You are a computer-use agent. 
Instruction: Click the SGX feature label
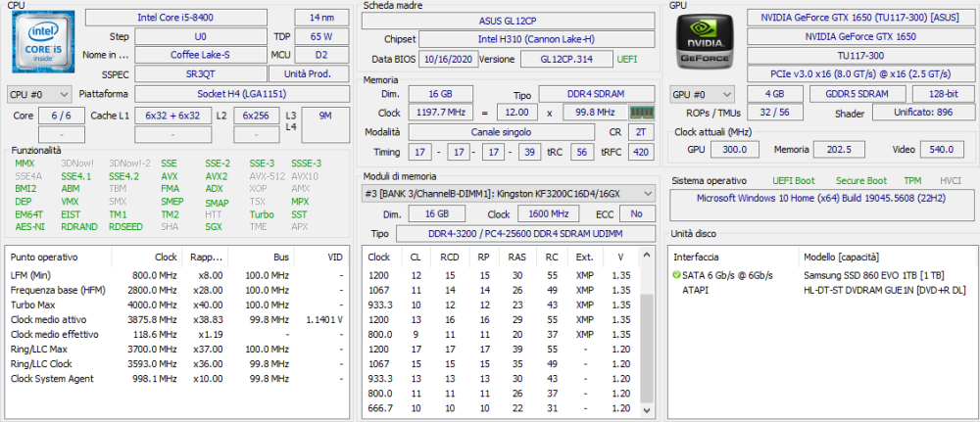[214, 226]
